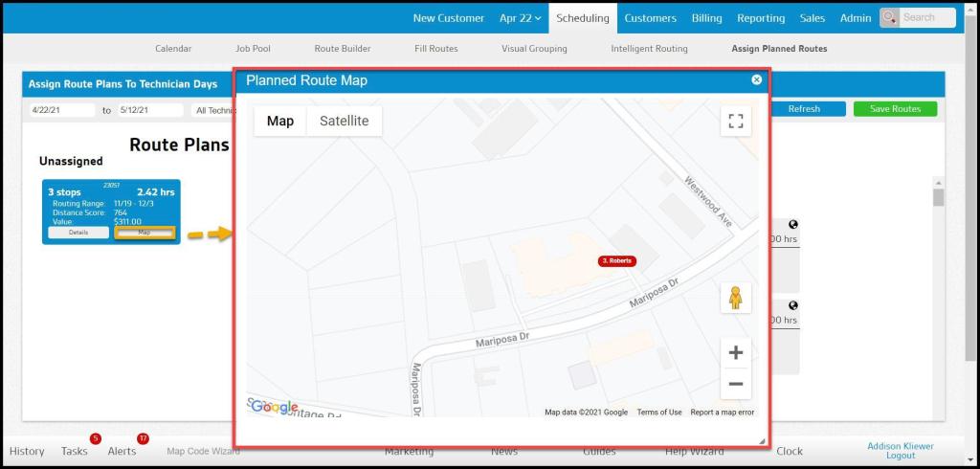Click the Refresh button
980x469 pixels.
[804, 109]
